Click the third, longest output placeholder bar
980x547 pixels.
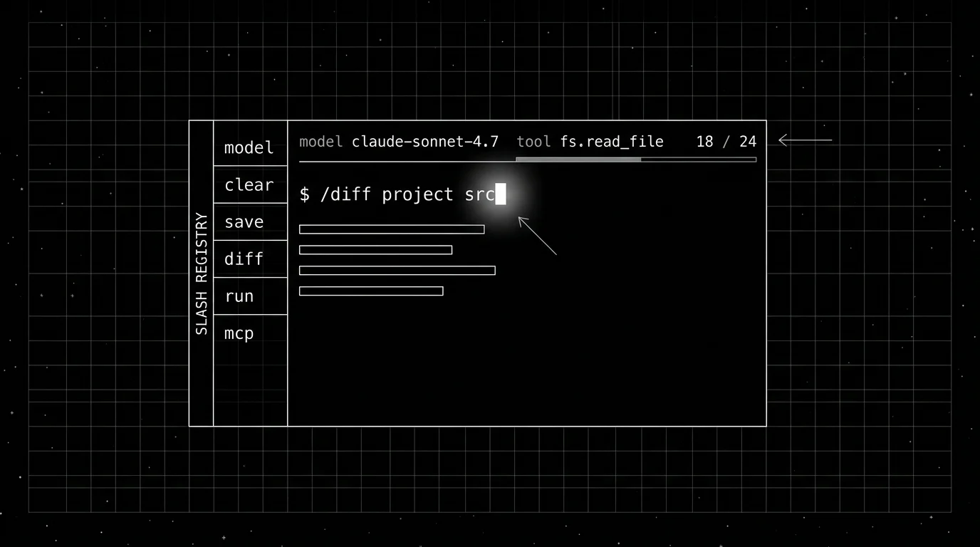click(x=397, y=271)
